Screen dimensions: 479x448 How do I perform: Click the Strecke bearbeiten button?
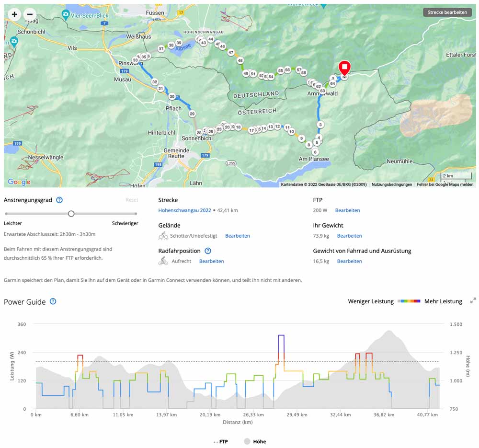447,12
